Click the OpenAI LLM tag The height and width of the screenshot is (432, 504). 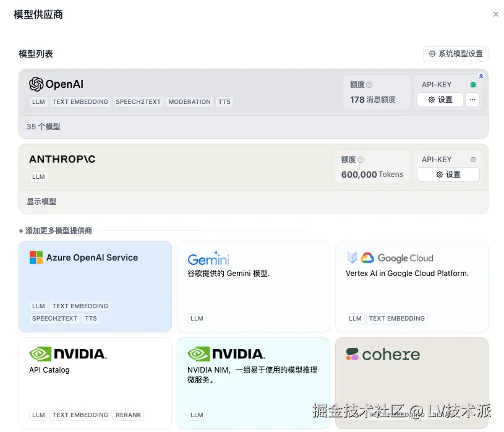pos(38,102)
